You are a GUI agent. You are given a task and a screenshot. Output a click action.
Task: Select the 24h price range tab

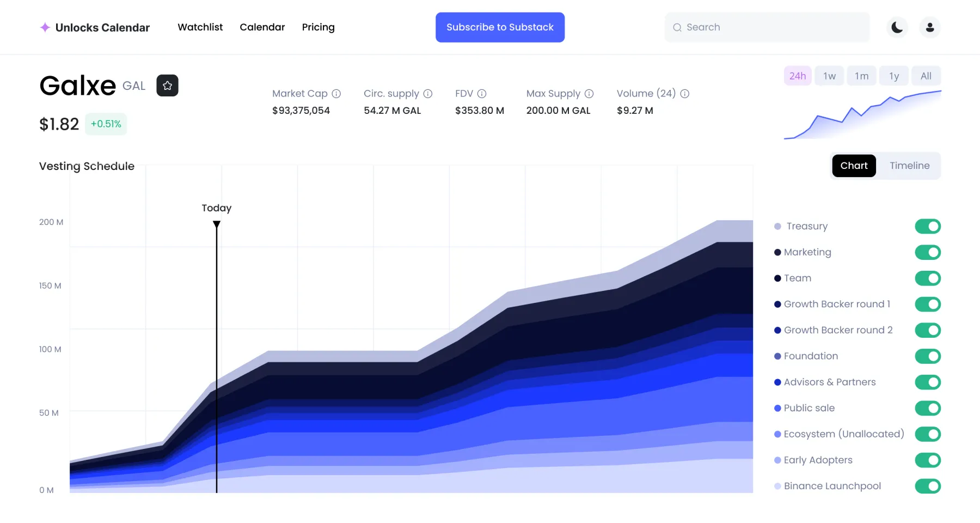798,76
